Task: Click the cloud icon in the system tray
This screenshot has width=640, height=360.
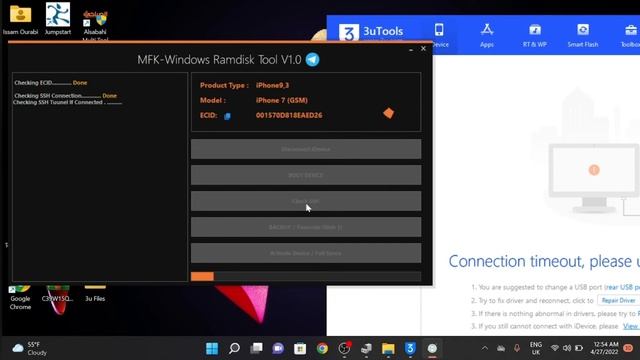Action: click(x=501, y=348)
